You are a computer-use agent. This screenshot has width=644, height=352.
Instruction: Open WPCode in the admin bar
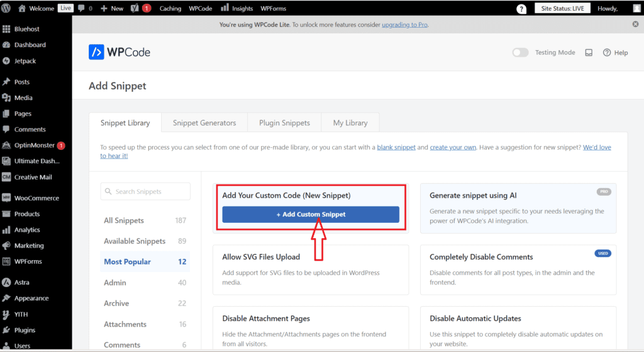201,8
